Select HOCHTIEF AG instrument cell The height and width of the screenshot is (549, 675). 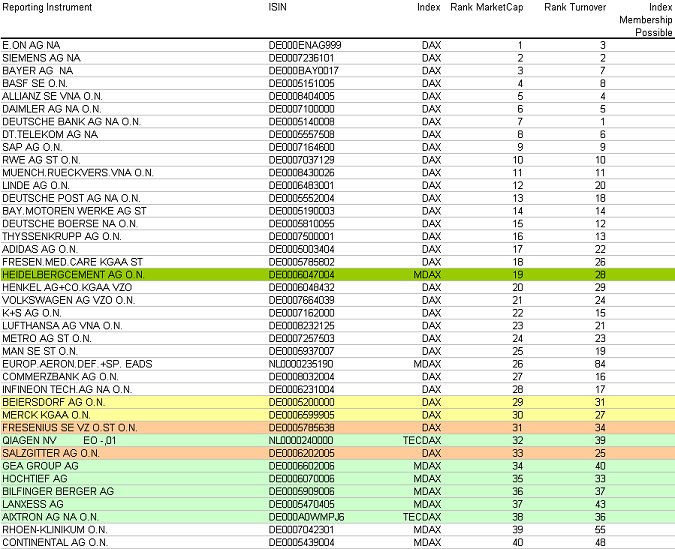tap(35, 479)
